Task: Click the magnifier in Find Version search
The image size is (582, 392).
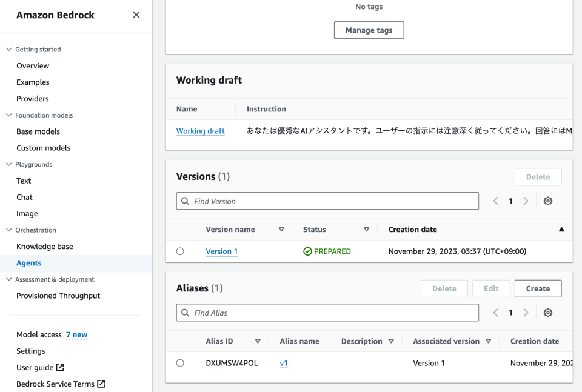Action: 185,201
